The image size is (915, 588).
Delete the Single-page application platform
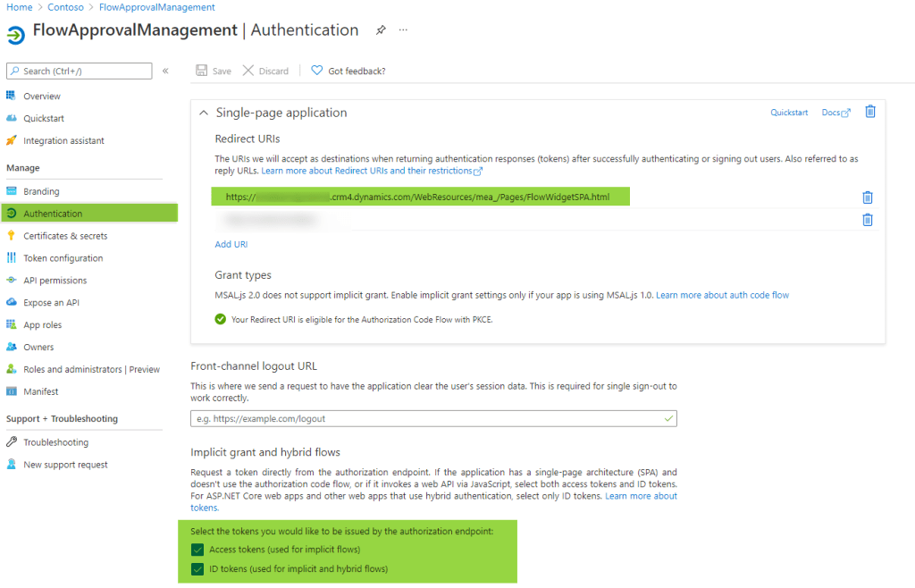click(869, 112)
